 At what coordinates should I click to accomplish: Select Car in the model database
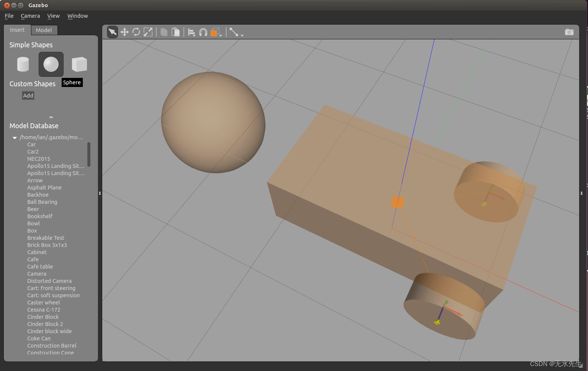[31, 144]
